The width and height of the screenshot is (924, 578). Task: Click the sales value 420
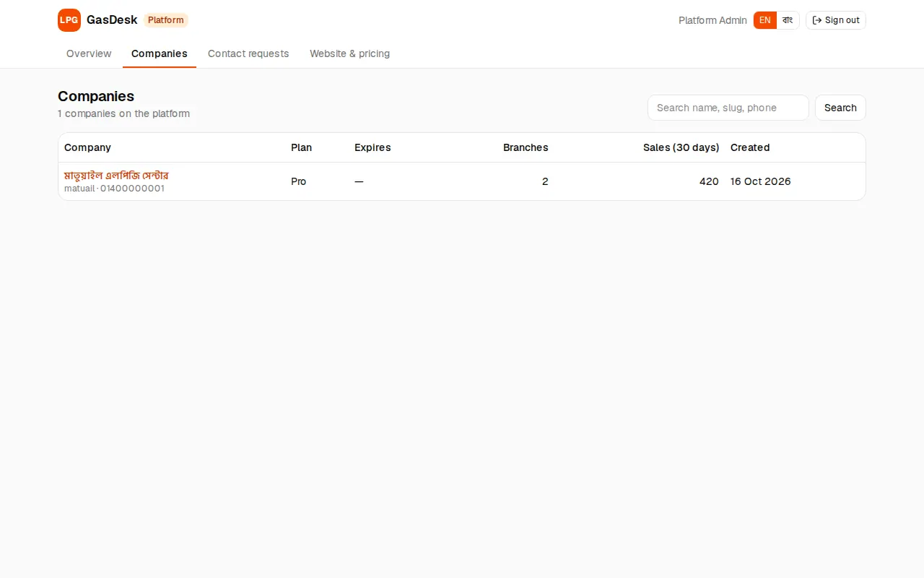pyautogui.click(x=709, y=181)
